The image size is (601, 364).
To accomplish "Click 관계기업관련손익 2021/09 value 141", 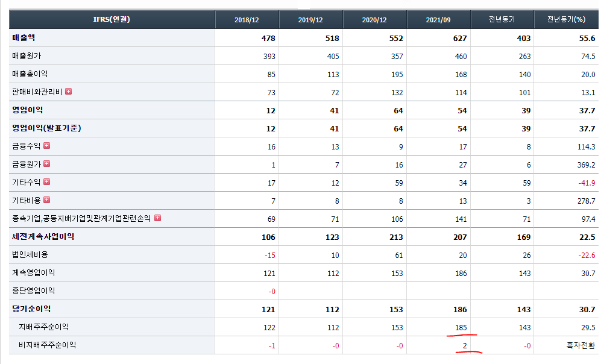I will 461,219.
